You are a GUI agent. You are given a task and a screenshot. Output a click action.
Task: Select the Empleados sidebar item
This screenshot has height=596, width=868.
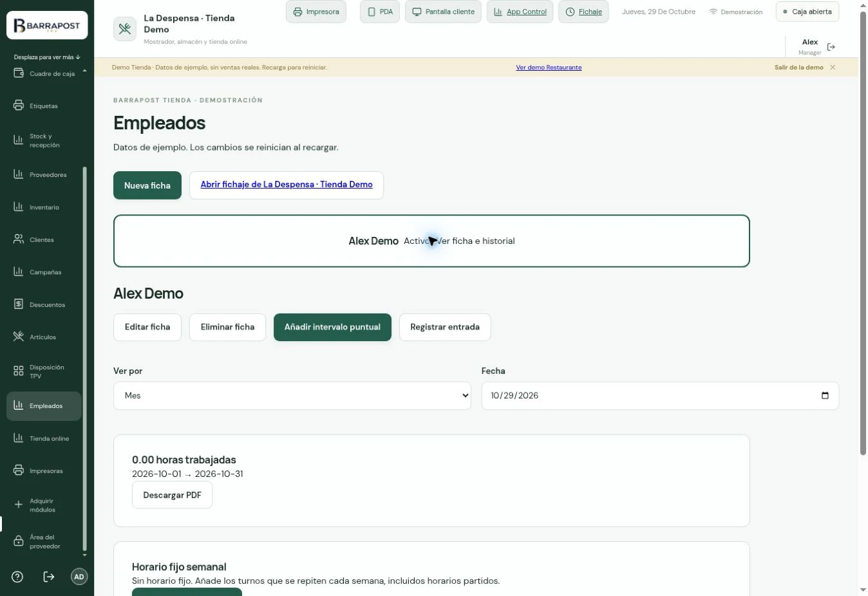(44, 406)
